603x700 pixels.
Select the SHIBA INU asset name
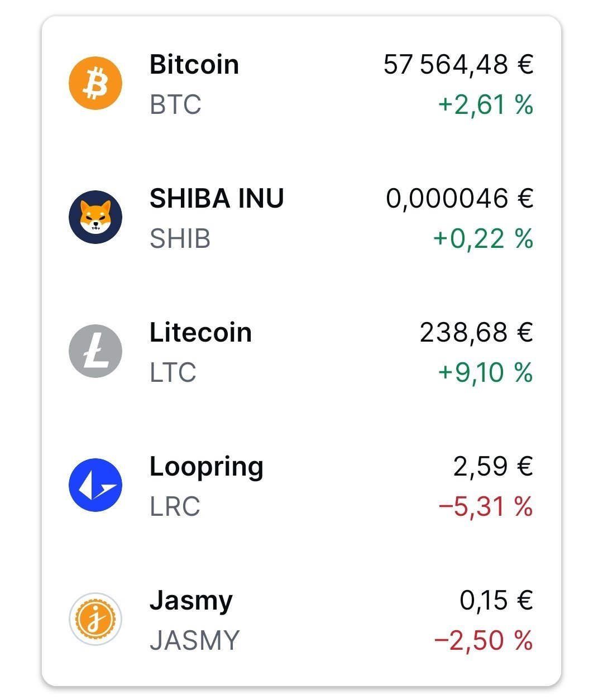click(x=217, y=199)
